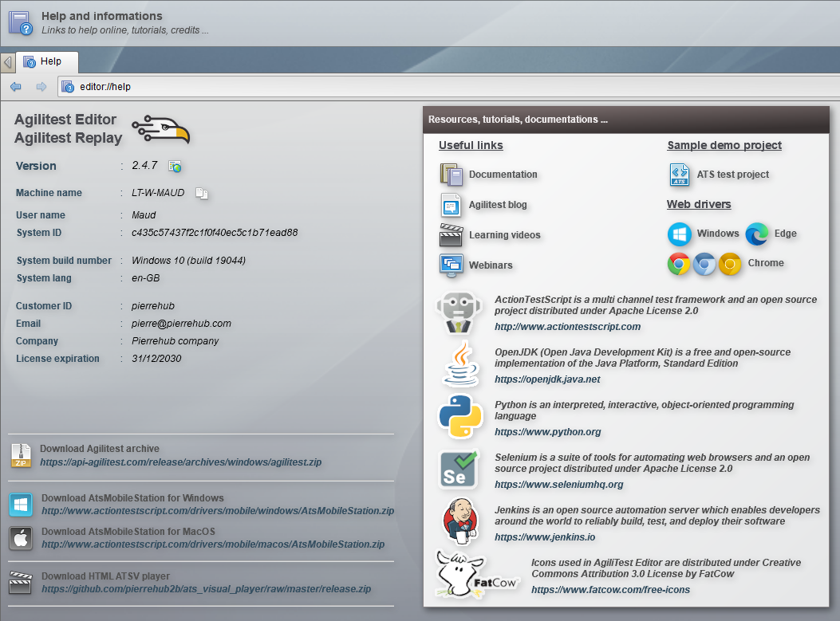The height and width of the screenshot is (621, 840).
Task: Open the Webinars link
Action: point(491,265)
